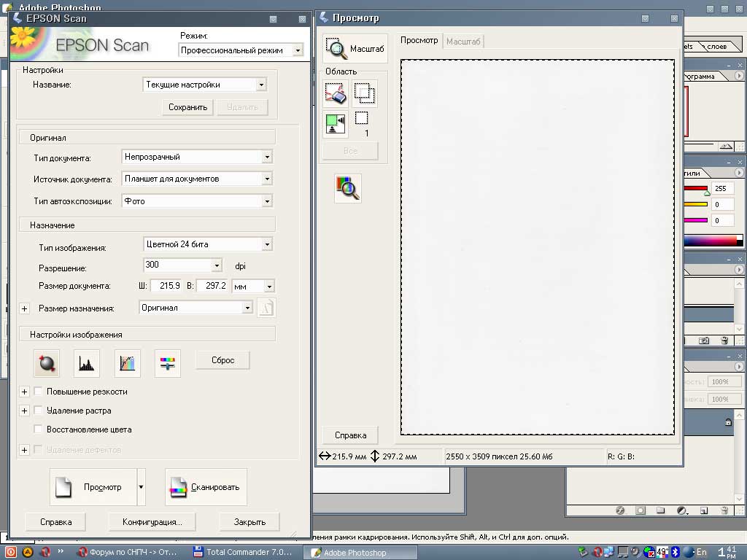The height and width of the screenshot is (560, 747).
Task: Click the new layer icon in Photoshop panel
Action: click(704, 510)
